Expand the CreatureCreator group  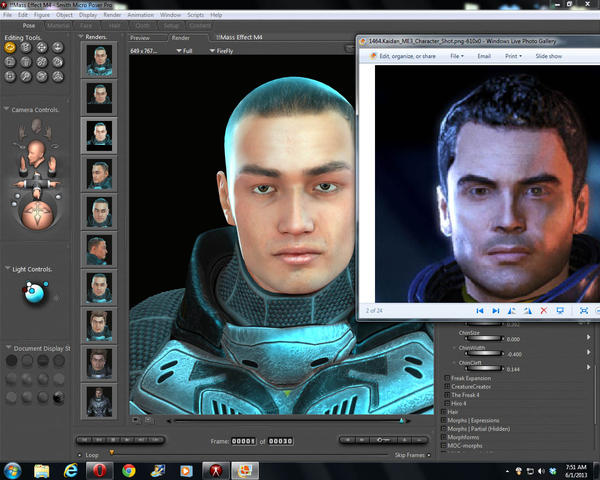447,387
